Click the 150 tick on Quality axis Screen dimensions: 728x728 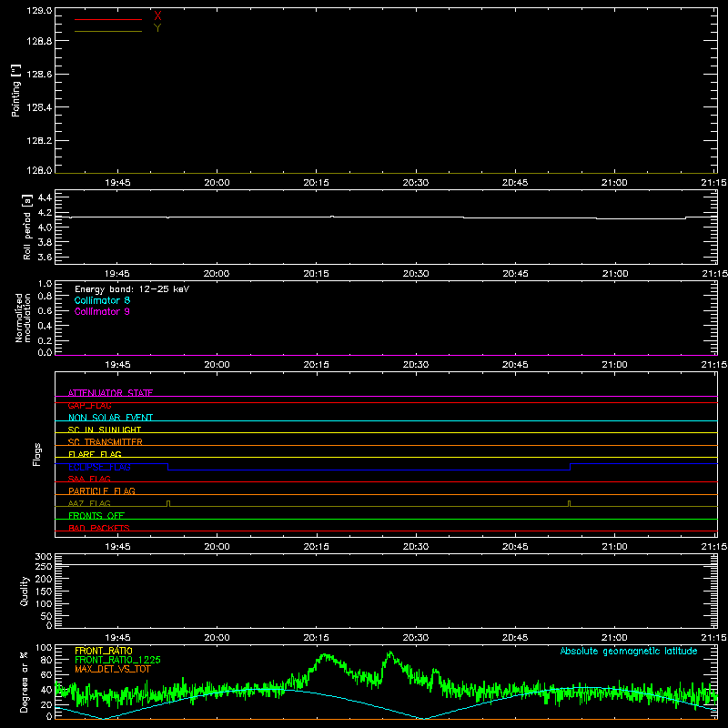coord(43,591)
